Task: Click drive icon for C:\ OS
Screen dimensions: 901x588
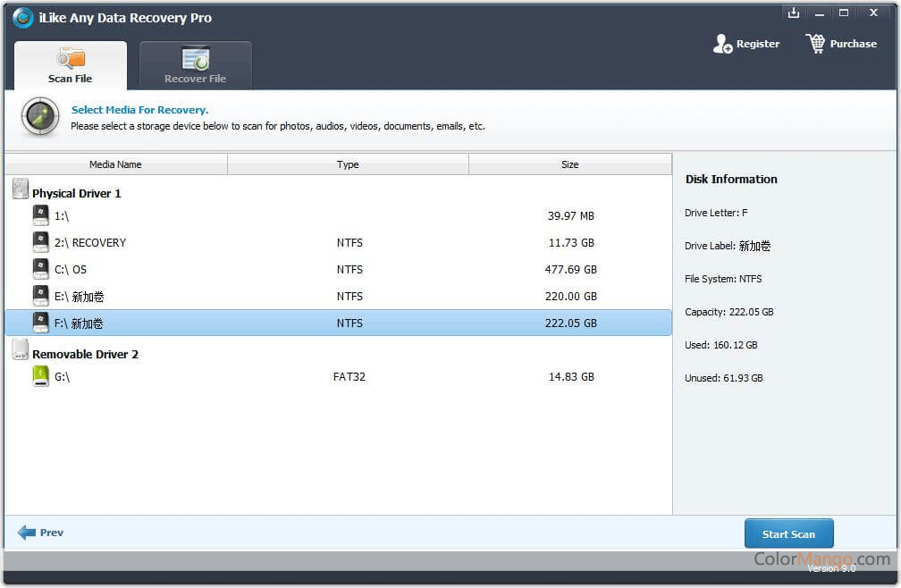Action: [x=41, y=269]
